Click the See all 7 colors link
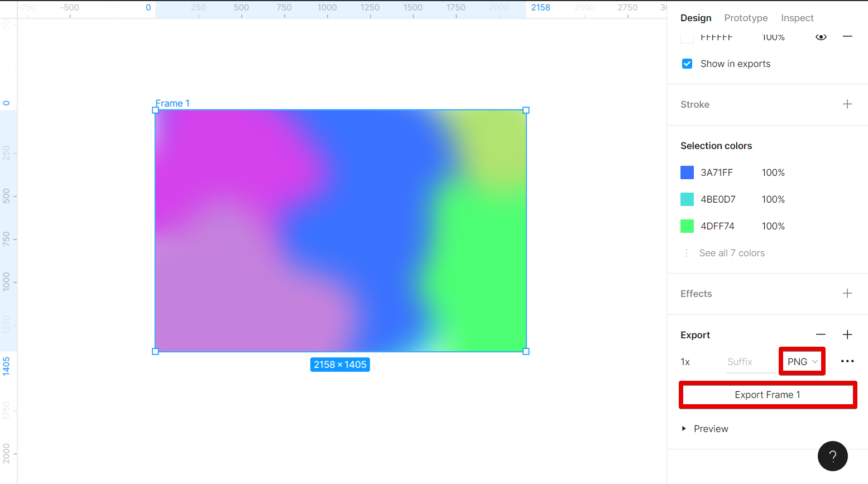Image resolution: width=868 pixels, height=484 pixels. pyautogui.click(x=731, y=253)
